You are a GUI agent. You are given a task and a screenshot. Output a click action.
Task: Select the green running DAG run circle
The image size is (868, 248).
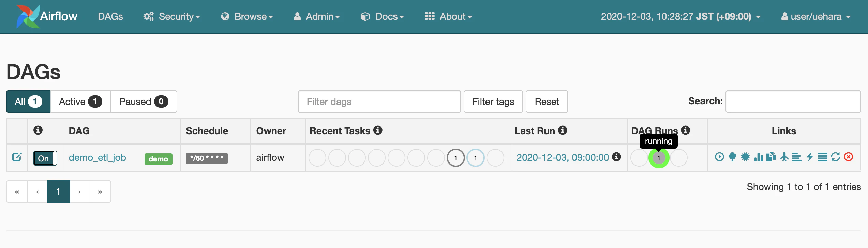pyautogui.click(x=659, y=158)
